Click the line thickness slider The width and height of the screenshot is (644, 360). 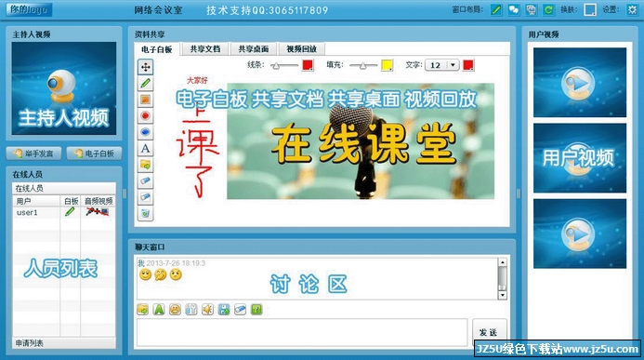[284, 65]
